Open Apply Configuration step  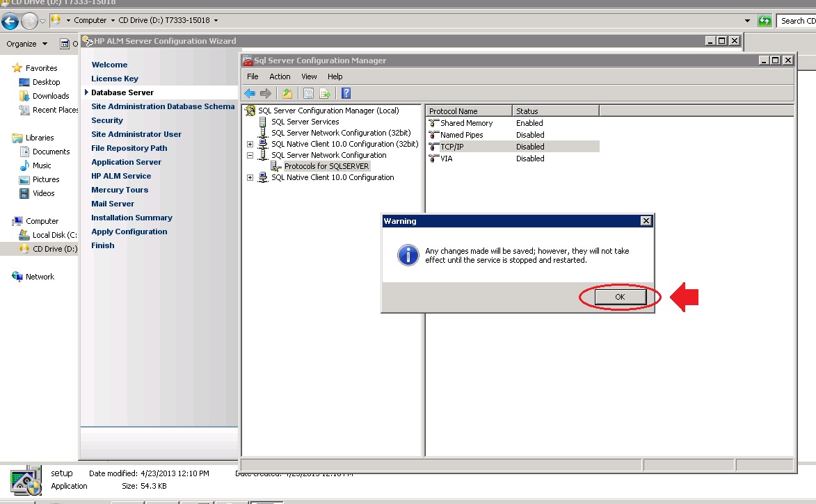pos(129,232)
